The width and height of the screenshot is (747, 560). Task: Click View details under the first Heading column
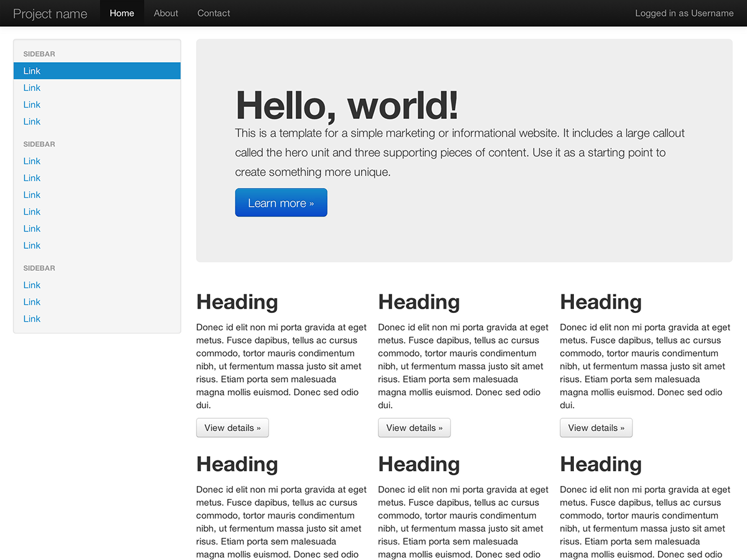(232, 427)
